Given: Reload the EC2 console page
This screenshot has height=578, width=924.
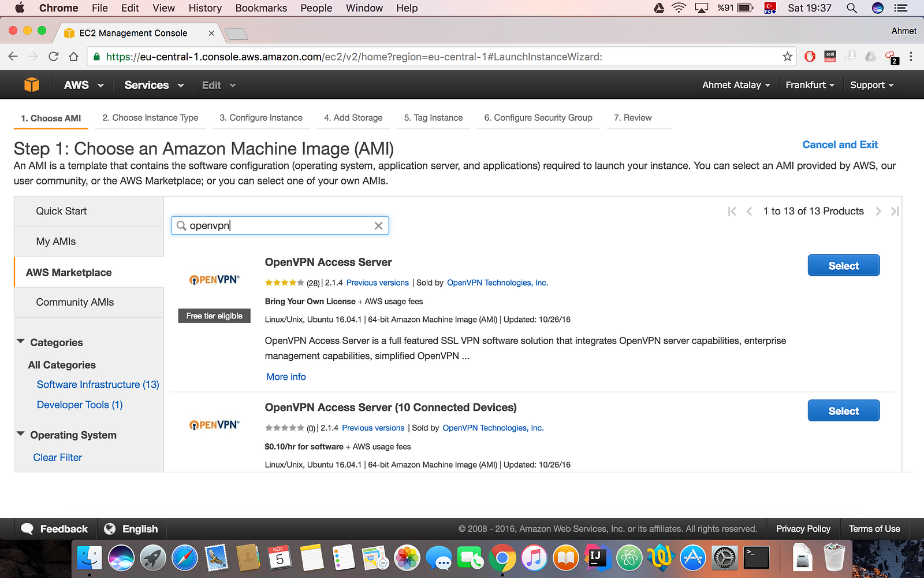Looking at the screenshot, I should click(x=53, y=57).
